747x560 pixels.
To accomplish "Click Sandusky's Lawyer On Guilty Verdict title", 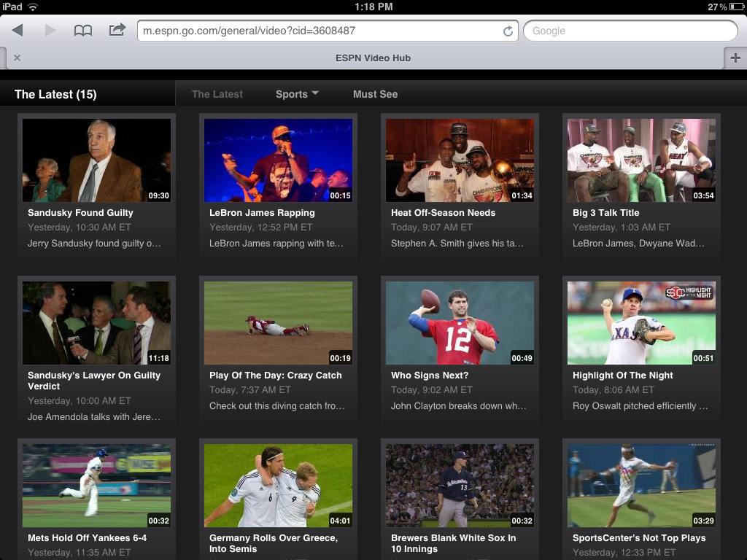I will coord(94,381).
